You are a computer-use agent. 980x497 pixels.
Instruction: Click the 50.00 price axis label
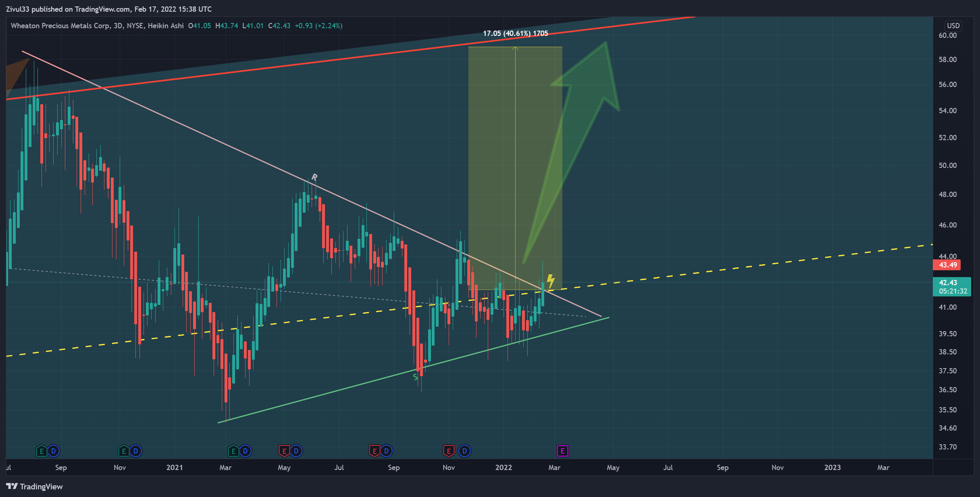[948, 166]
